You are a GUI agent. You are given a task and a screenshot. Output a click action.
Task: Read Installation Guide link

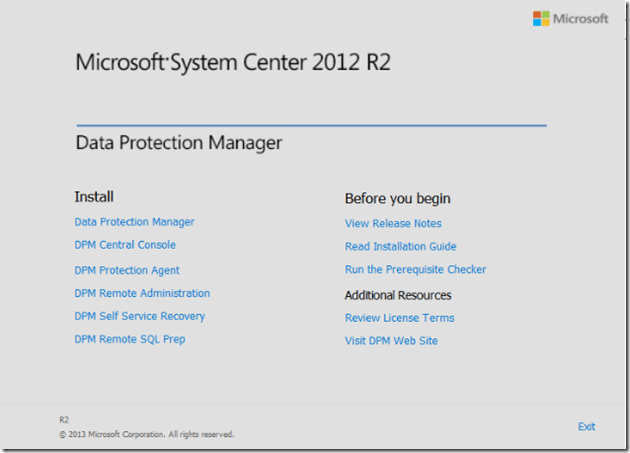click(x=400, y=246)
